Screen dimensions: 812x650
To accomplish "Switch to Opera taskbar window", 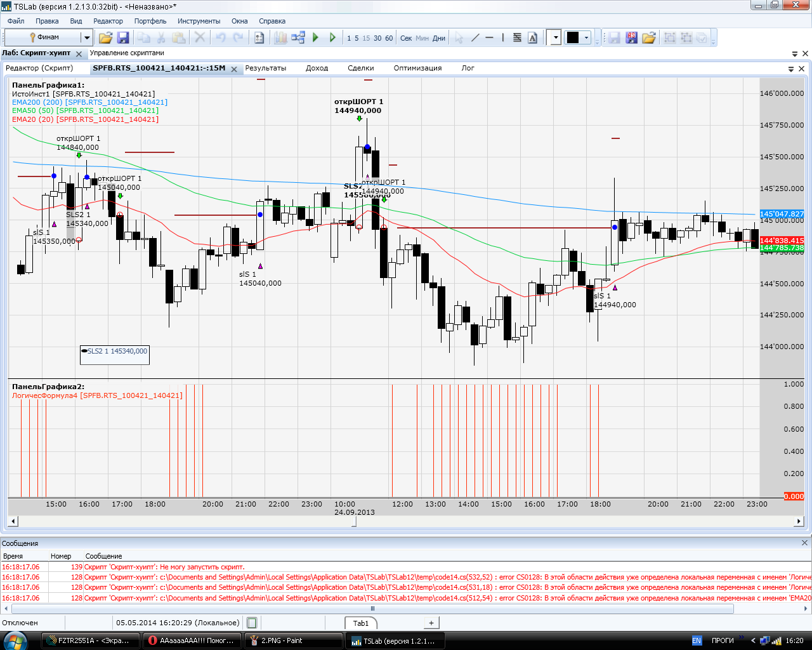I will 192,640.
